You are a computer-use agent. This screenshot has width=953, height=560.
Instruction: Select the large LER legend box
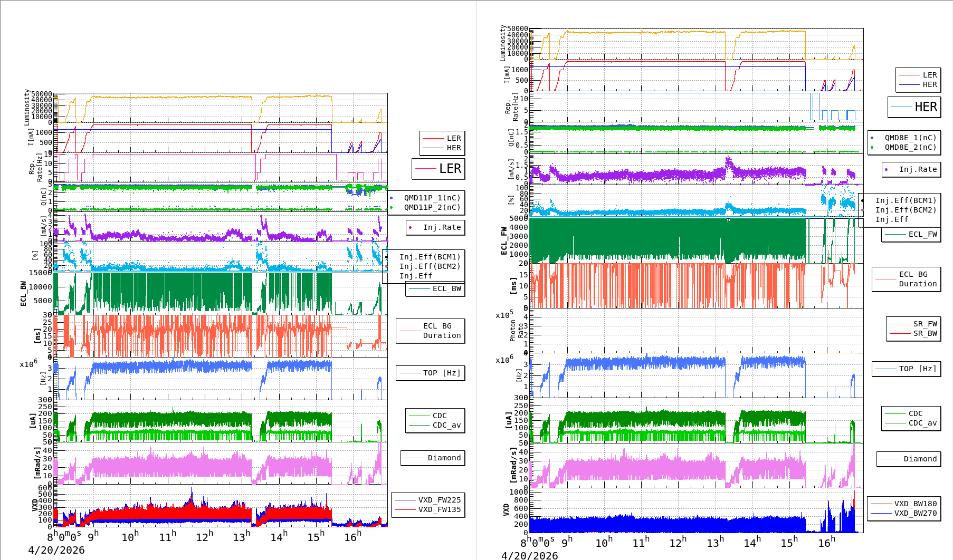tap(438, 169)
